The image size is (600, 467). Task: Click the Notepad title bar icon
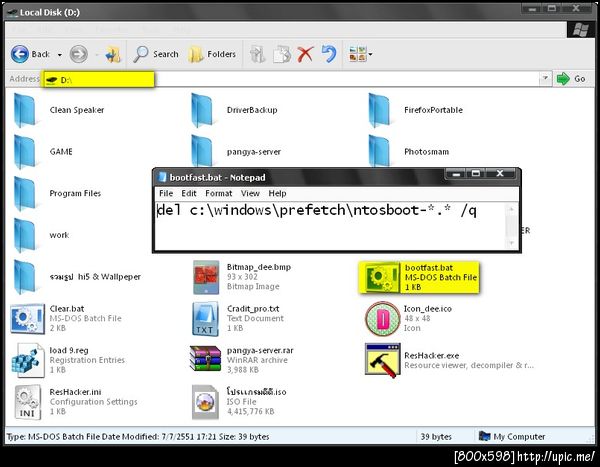(162, 177)
